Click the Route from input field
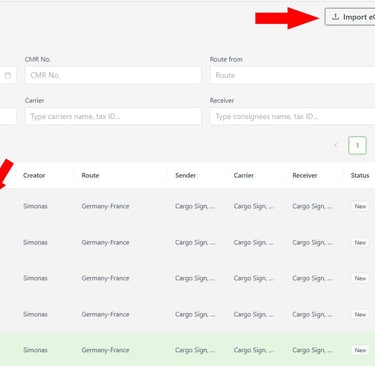 point(293,75)
